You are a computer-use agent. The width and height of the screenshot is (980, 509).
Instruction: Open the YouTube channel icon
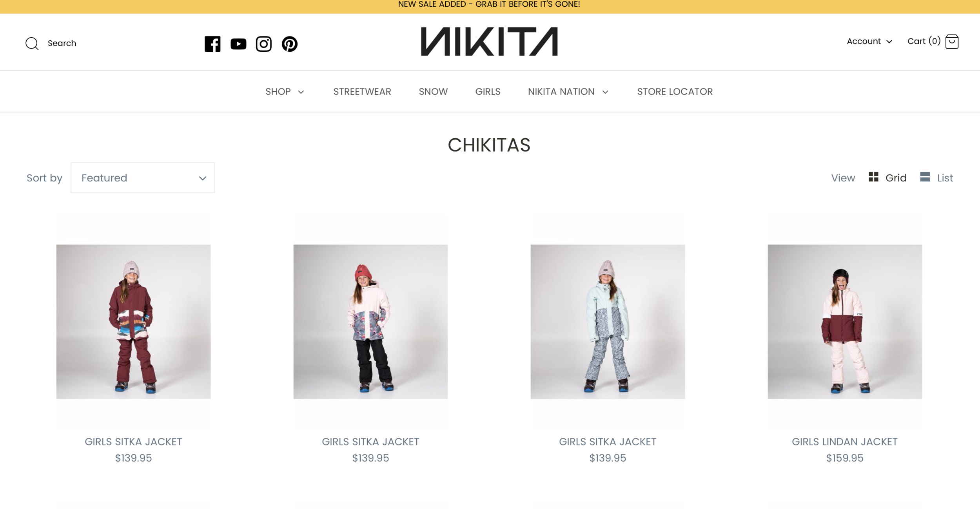point(238,44)
